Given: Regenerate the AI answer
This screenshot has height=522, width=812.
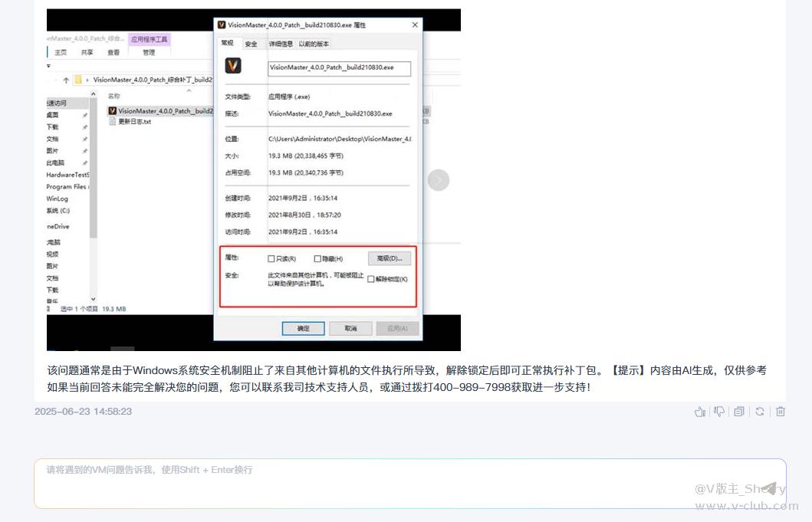Looking at the screenshot, I should (x=760, y=412).
